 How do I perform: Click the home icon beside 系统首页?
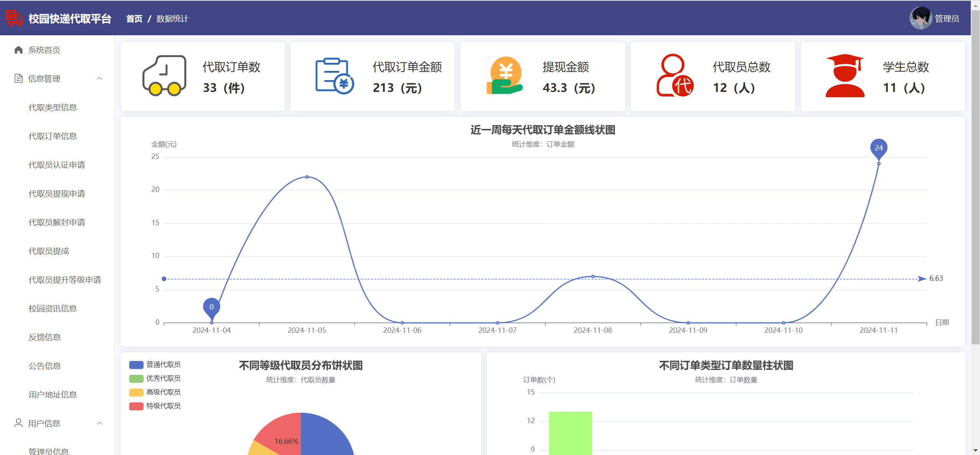pos(18,50)
